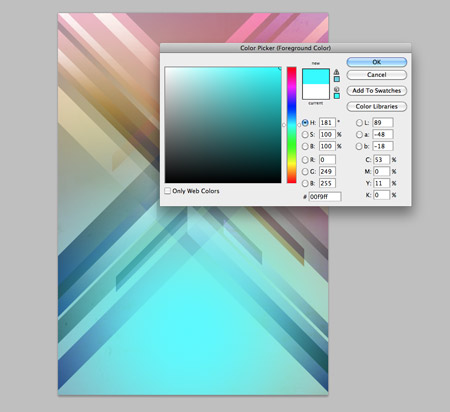The height and width of the screenshot is (412, 450).
Task: Select the Lab b radio button
Action: [359, 146]
